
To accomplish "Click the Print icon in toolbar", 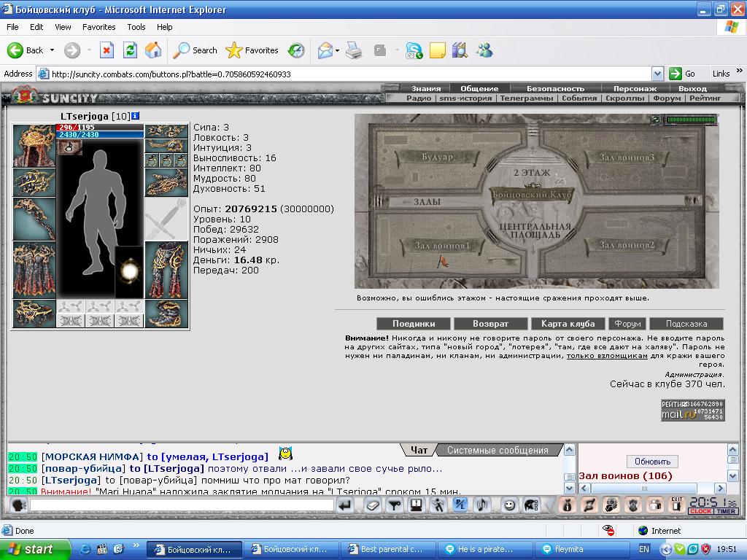I will click(354, 50).
